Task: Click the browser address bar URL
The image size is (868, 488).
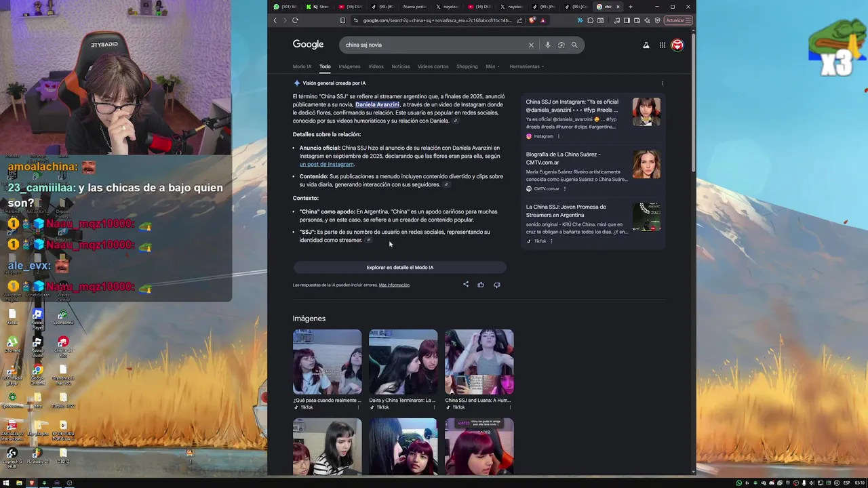Action: click(437, 20)
